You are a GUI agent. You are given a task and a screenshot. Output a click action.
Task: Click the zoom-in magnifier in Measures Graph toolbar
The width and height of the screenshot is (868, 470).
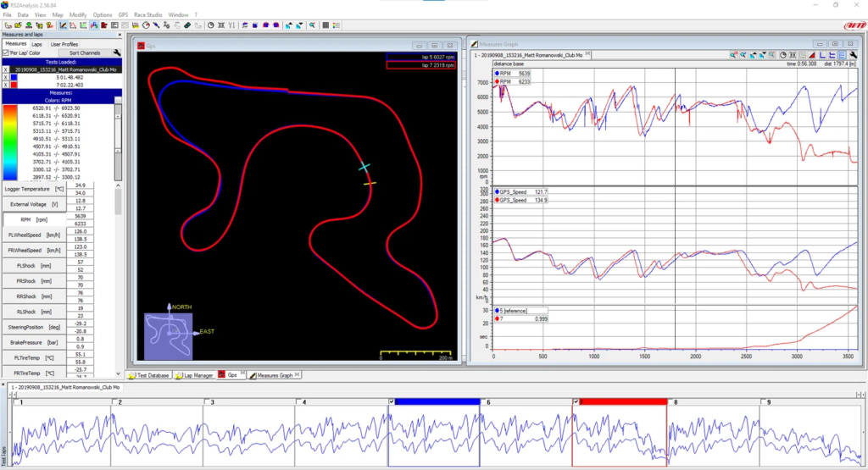pos(733,55)
